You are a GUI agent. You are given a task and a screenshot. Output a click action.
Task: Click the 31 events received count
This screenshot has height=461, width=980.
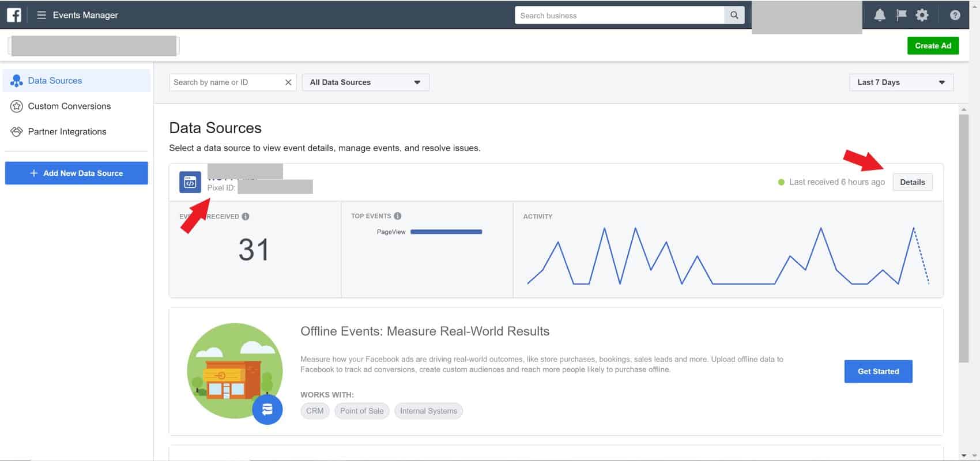254,250
